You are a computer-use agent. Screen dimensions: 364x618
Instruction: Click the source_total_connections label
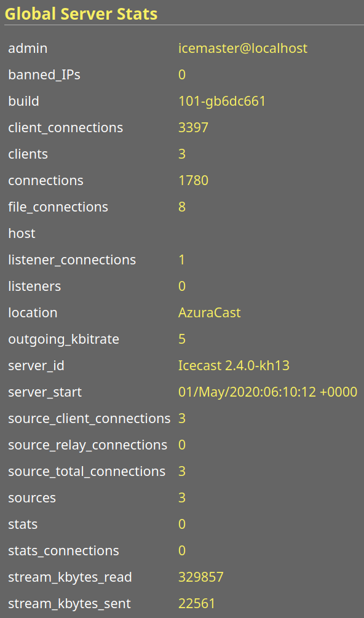(x=87, y=471)
